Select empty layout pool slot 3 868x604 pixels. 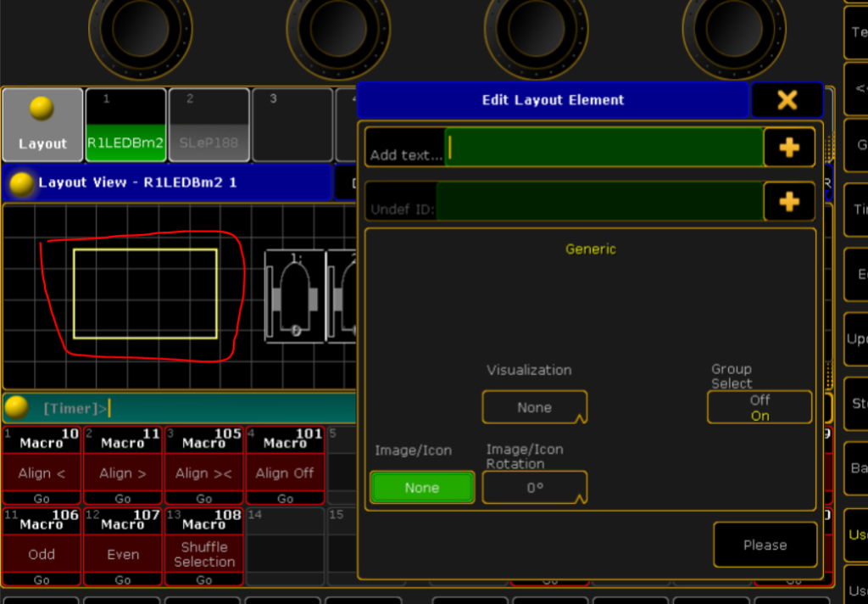point(292,126)
